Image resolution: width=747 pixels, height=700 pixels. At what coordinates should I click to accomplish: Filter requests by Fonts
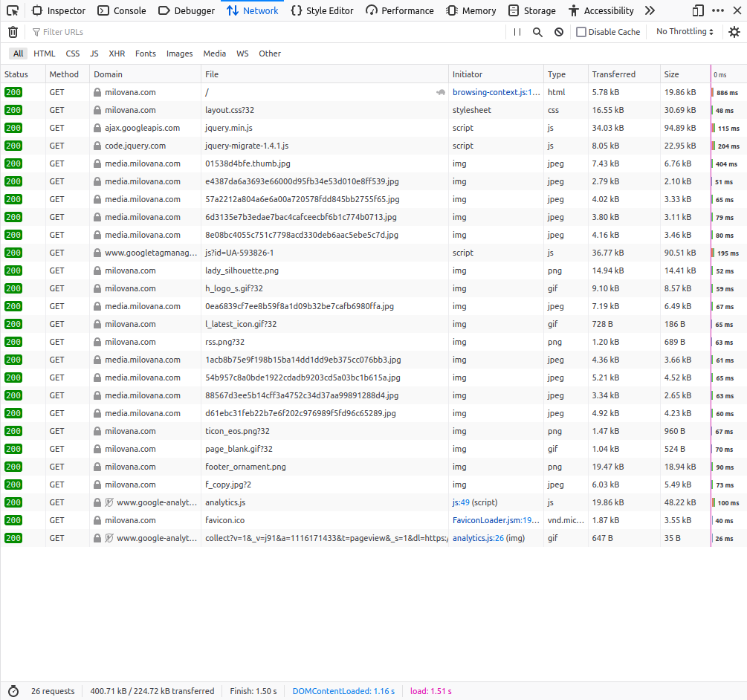pyautogui.click(x=145, y=54)
